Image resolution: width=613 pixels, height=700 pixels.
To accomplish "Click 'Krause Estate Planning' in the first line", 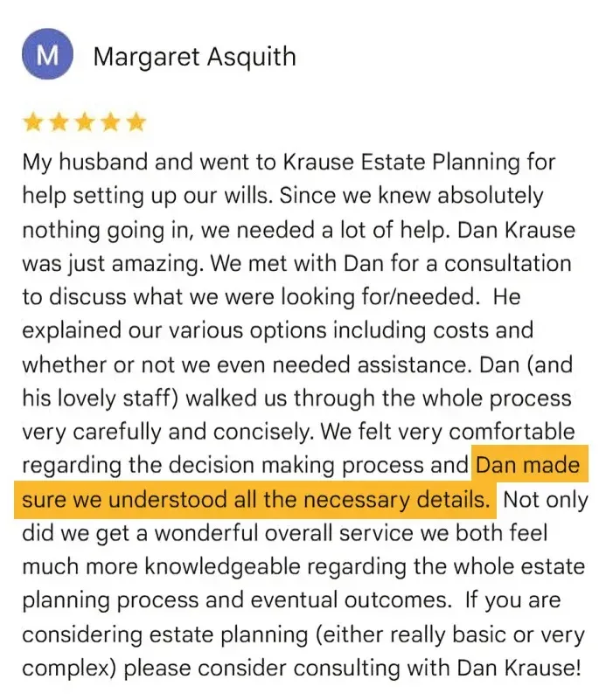I will (401, 162).
